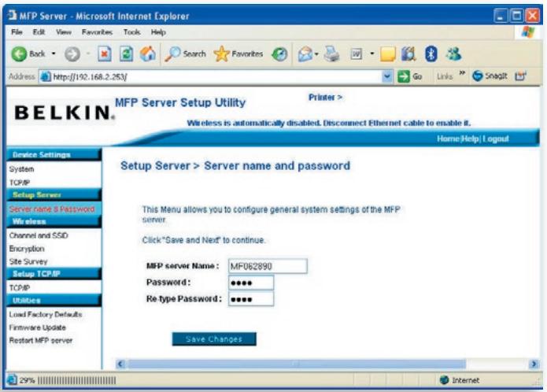Click the horizontal scrollbar right arrow
Image resolution: width=547 pixels, height=392 pixels.
pos(534,364)
